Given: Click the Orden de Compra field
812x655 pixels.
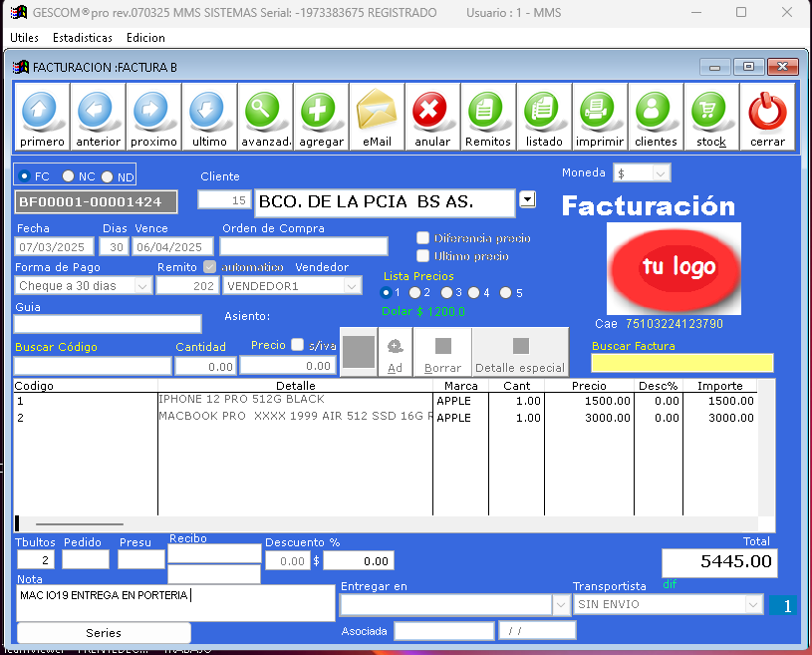Looking at the screenshot, I should (304, 246).
